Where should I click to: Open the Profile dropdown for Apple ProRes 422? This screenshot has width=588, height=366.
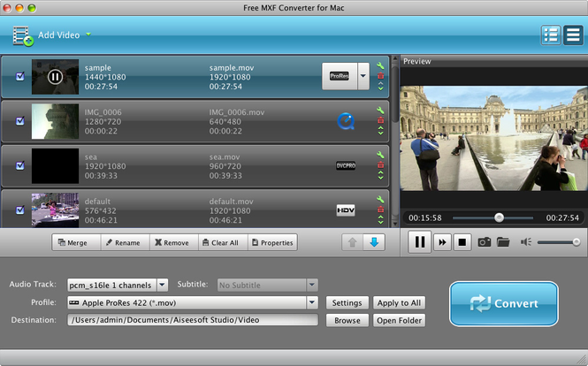tap(312, 302)
